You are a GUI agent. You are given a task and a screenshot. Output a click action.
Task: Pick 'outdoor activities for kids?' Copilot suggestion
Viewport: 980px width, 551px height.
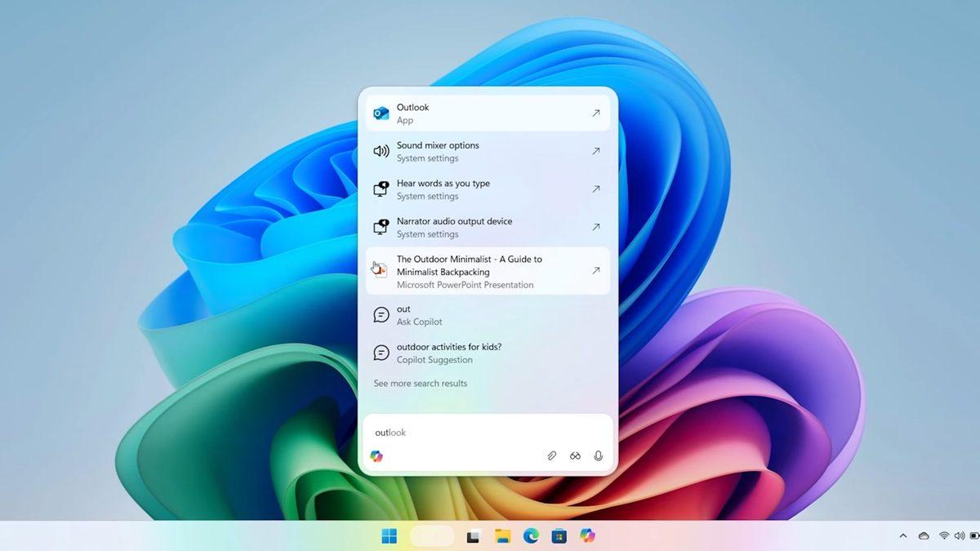[488, 353]
